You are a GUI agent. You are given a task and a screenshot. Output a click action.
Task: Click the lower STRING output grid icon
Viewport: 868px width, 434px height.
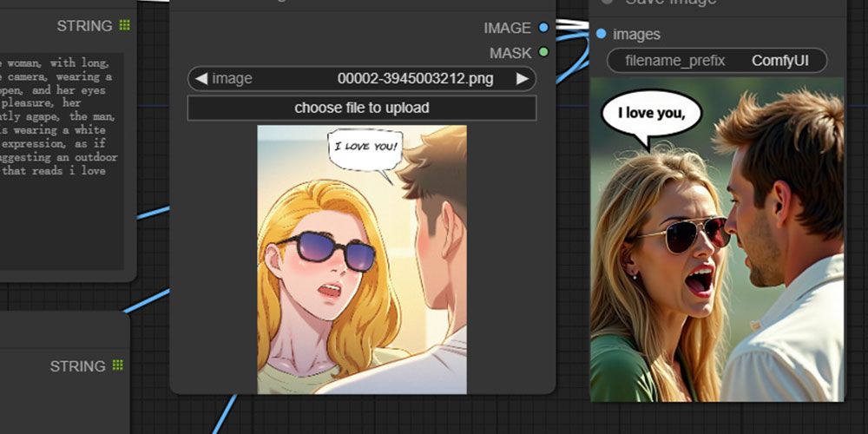point(117,365)
